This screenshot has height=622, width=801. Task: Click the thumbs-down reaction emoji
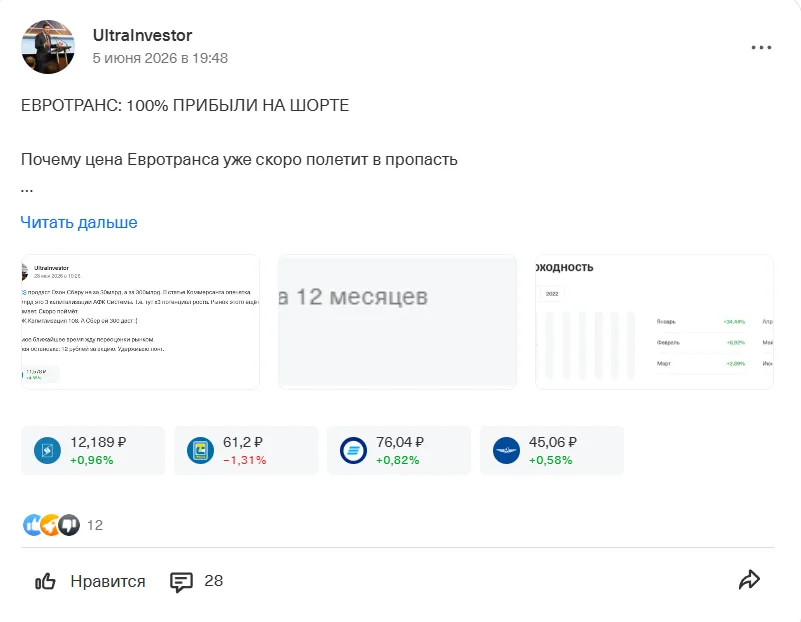(x=69, y=524)
